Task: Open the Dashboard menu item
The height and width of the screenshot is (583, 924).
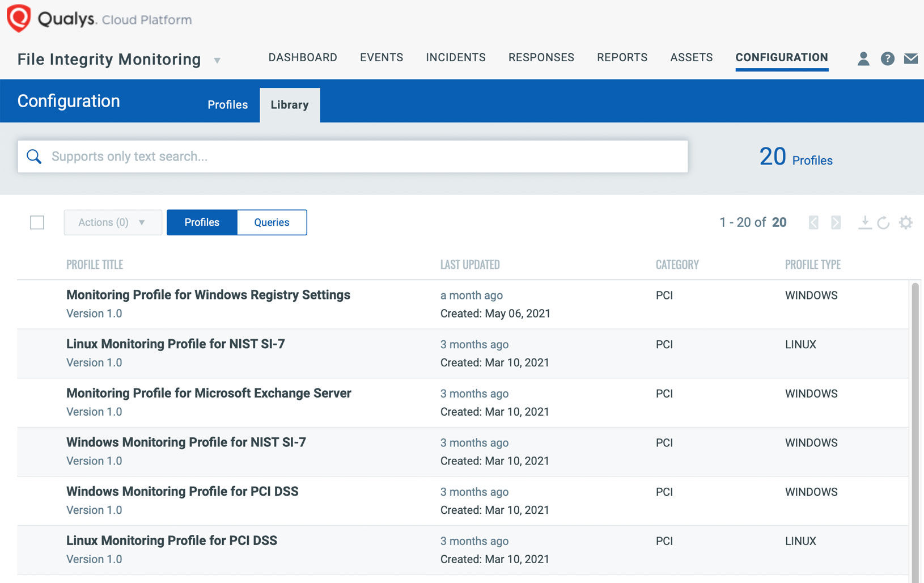Action: click(x=303, y=57)
